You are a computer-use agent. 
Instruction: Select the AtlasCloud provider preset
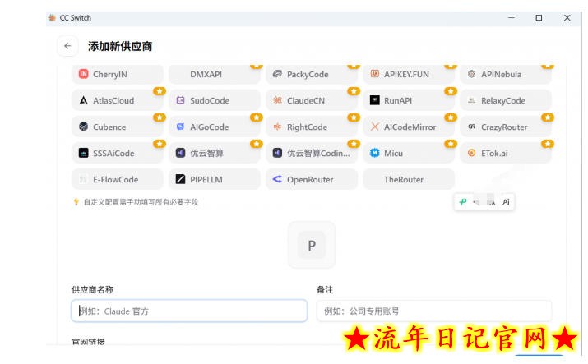coord(118,100)
